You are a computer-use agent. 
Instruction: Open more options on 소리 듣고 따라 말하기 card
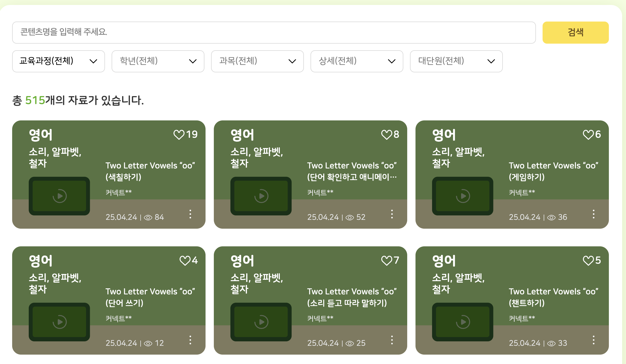coord(392,340)
